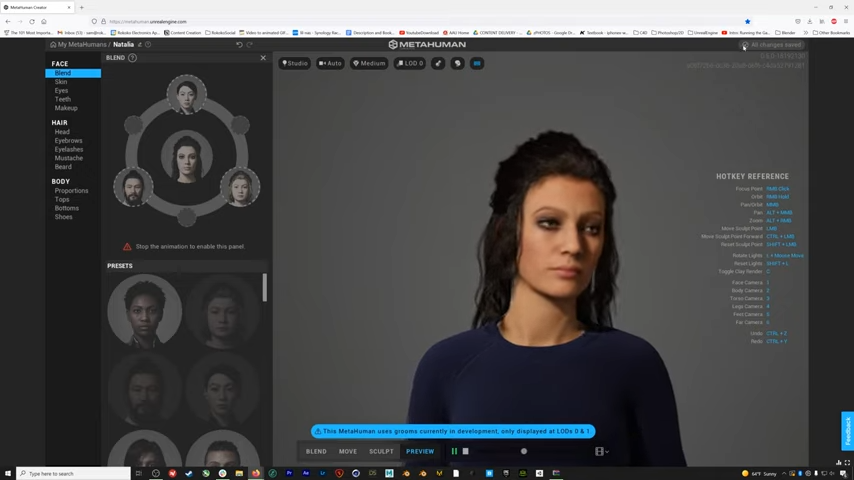Click the animation timeline scrub handle
This screenshot has width=854, height=480.
pos(523,451)
